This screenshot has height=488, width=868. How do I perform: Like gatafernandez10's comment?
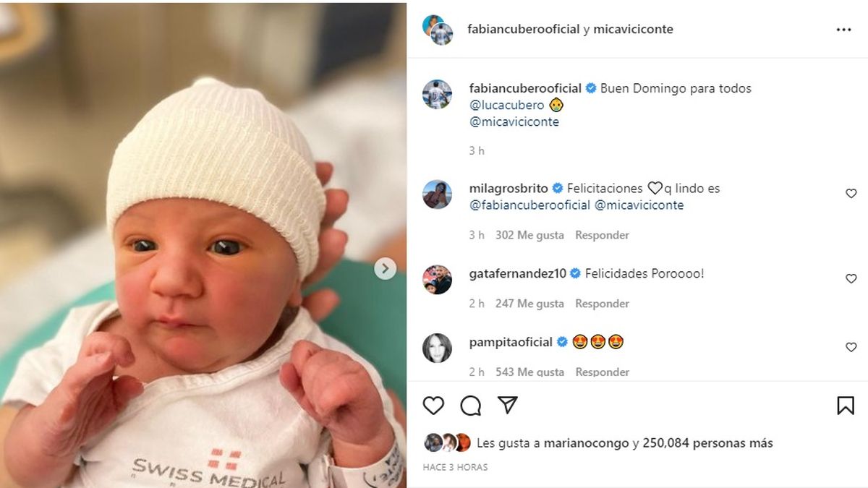851,279
